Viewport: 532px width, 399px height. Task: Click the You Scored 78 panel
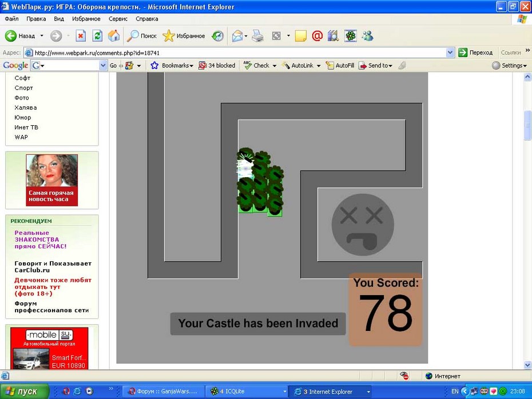[386, 309]
